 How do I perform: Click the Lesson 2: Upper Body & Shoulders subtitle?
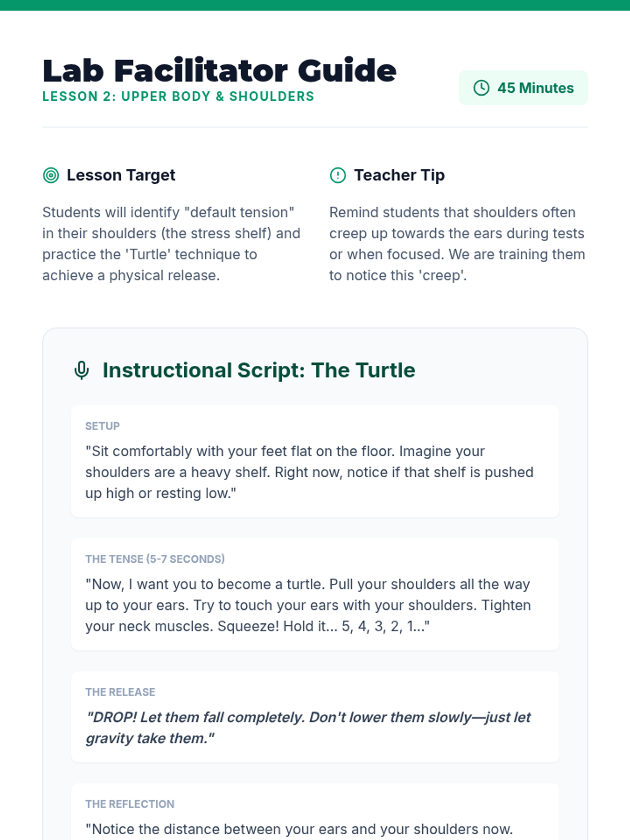178,97
